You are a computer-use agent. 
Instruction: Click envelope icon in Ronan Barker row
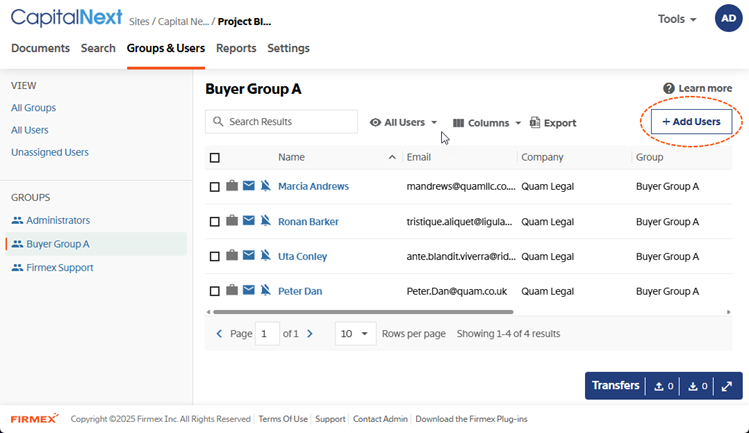coord(248,220)
